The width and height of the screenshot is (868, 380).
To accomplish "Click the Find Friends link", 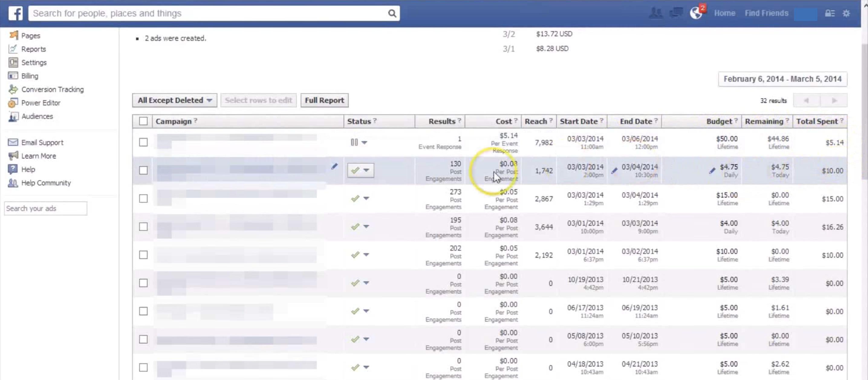I will [766, 13].
